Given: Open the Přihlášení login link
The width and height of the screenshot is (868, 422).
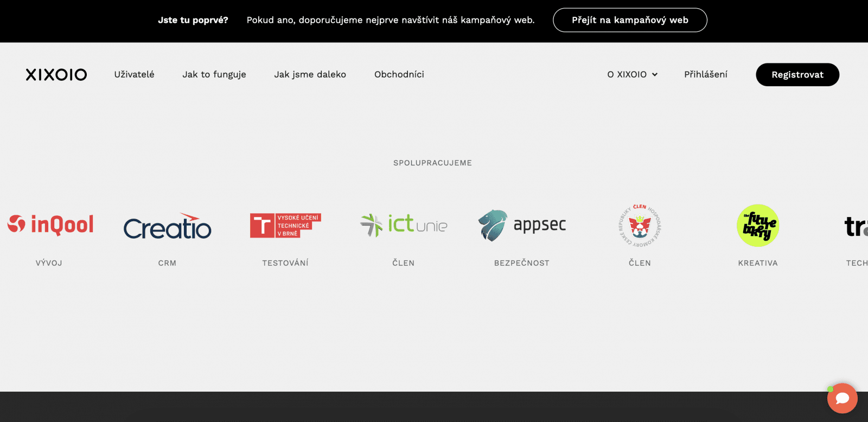Looking at the screenshot, I should [706, 74].
